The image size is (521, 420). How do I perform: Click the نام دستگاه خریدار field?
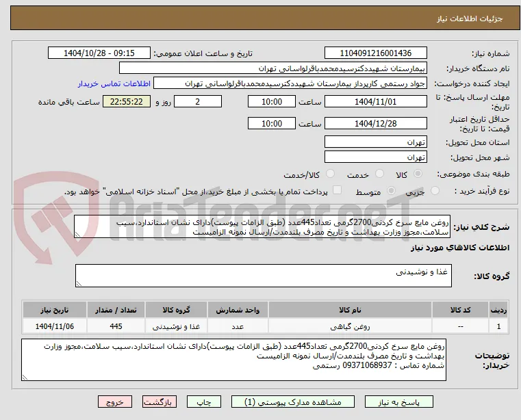[272, 68]
